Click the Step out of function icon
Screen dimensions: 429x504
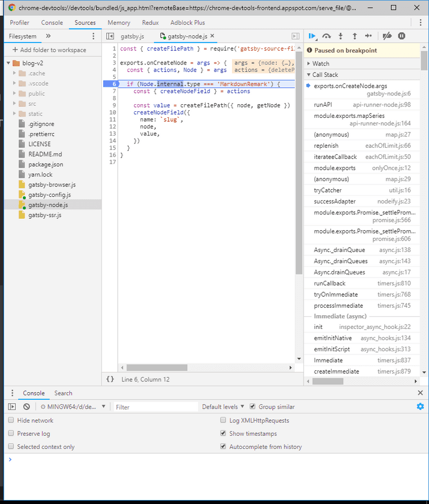click(354, 36)
